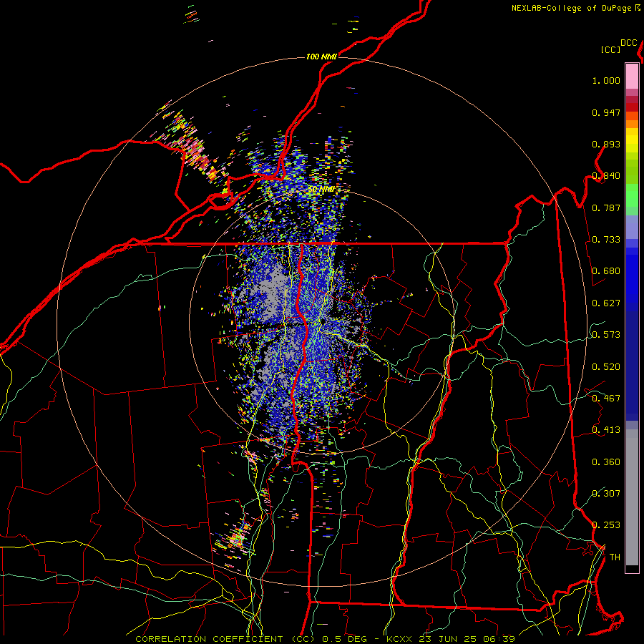Pick the lavender swatch on the color bar
This screenshot has width=644, height=644.
tap(632, 227)
